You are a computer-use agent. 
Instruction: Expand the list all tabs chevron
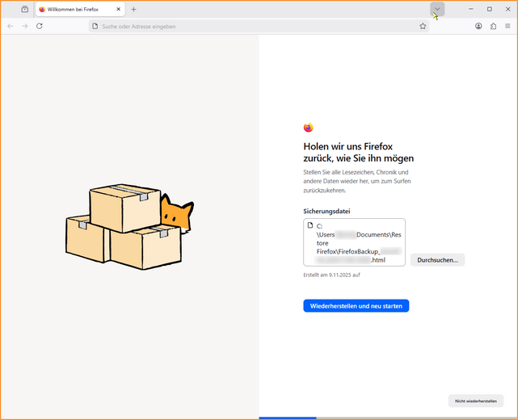coord(437,9)
